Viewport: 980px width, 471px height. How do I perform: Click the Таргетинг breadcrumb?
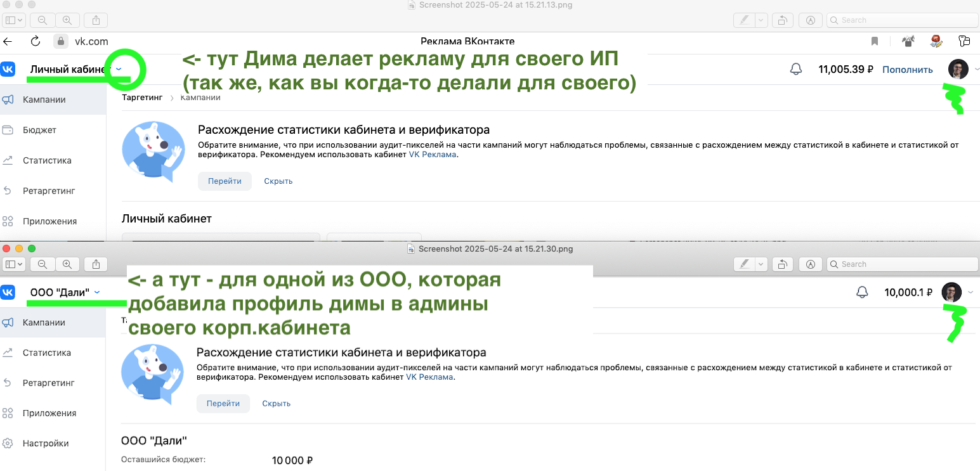(142, 98)
